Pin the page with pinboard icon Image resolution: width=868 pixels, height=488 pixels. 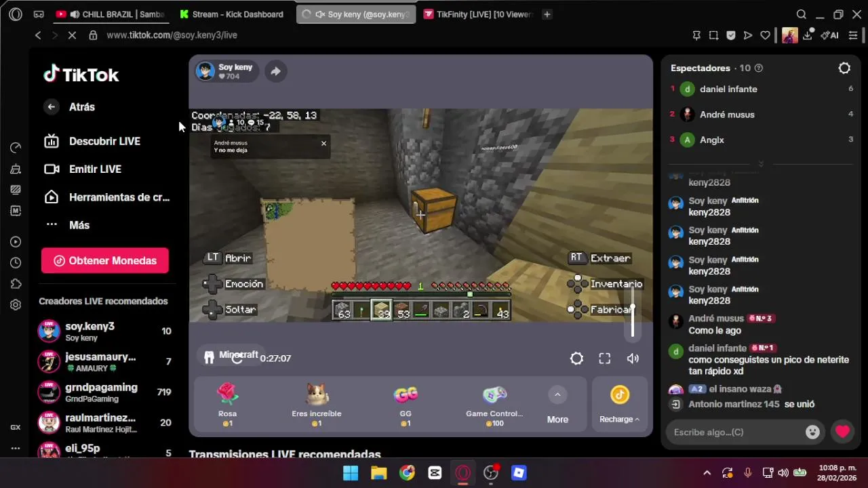(696, 35)
